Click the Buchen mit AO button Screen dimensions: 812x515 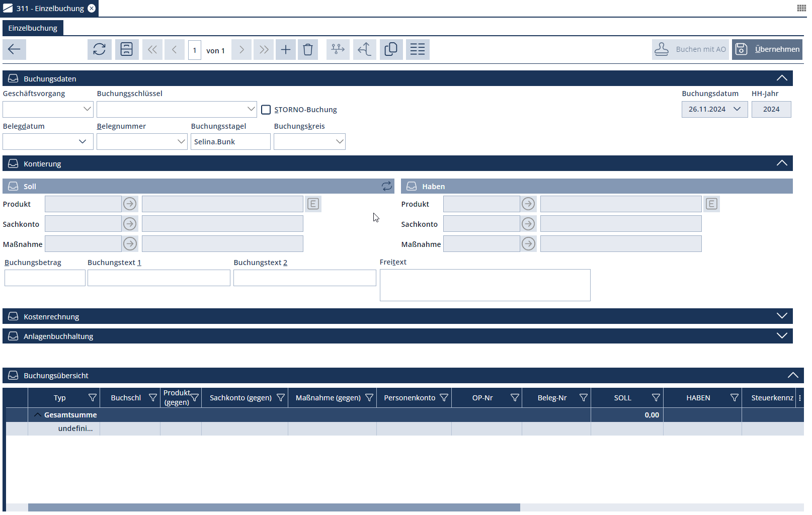tap(690, 49)
